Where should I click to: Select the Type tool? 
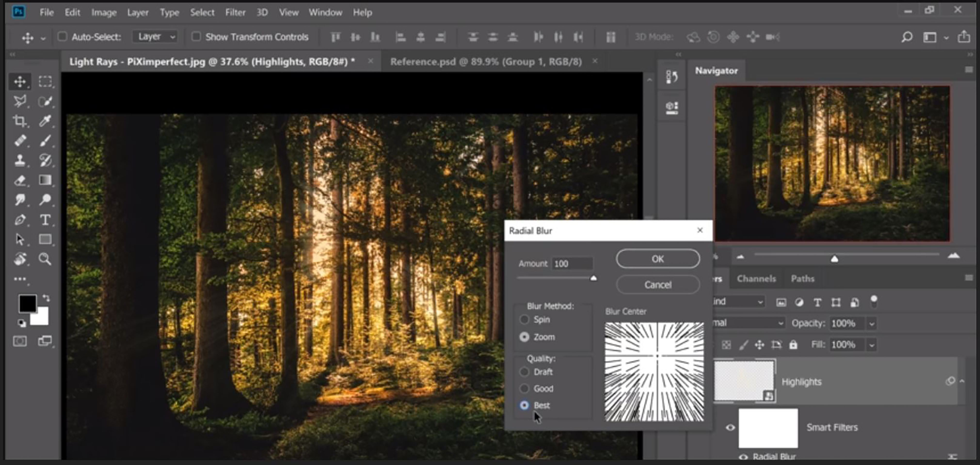(x=45, y=220)
